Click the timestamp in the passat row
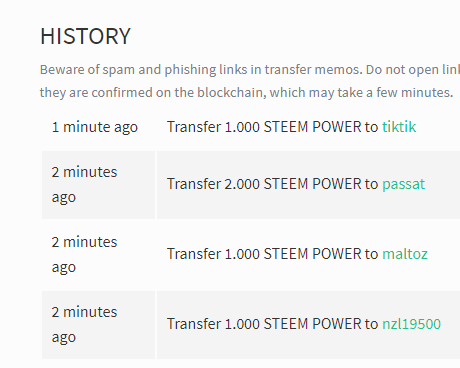The height and width of the screenshot is (368, 460). point(84,185)
